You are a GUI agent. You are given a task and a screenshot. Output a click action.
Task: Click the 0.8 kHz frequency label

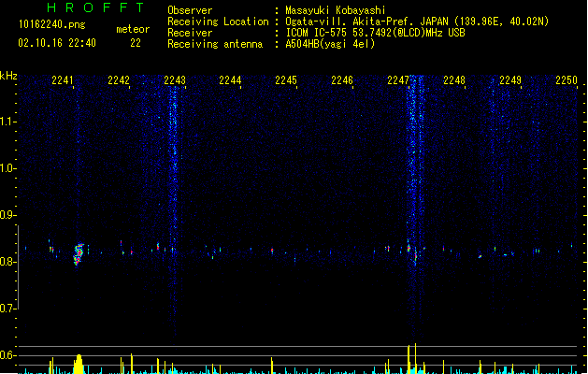7,262
